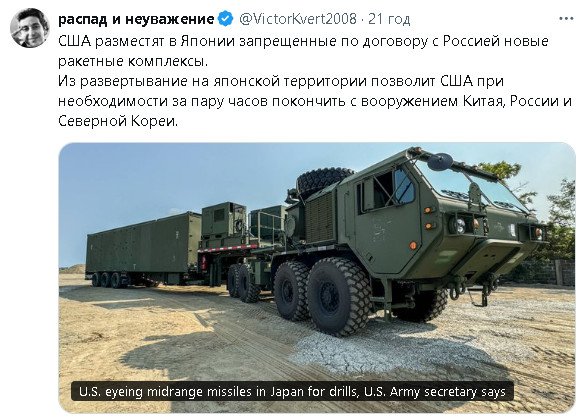This screenshot has height=419, width=586.
Task: Open the linked article card image
Action: 317,278
